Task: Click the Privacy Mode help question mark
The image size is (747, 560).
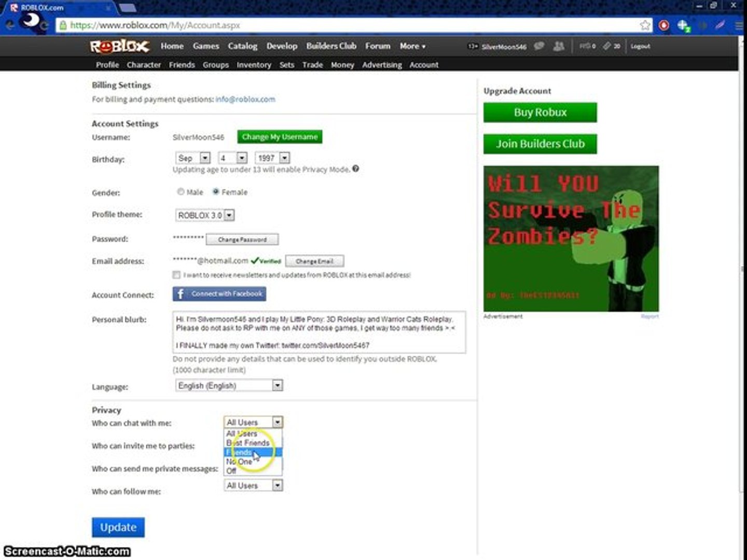Action: coord(356,169)
